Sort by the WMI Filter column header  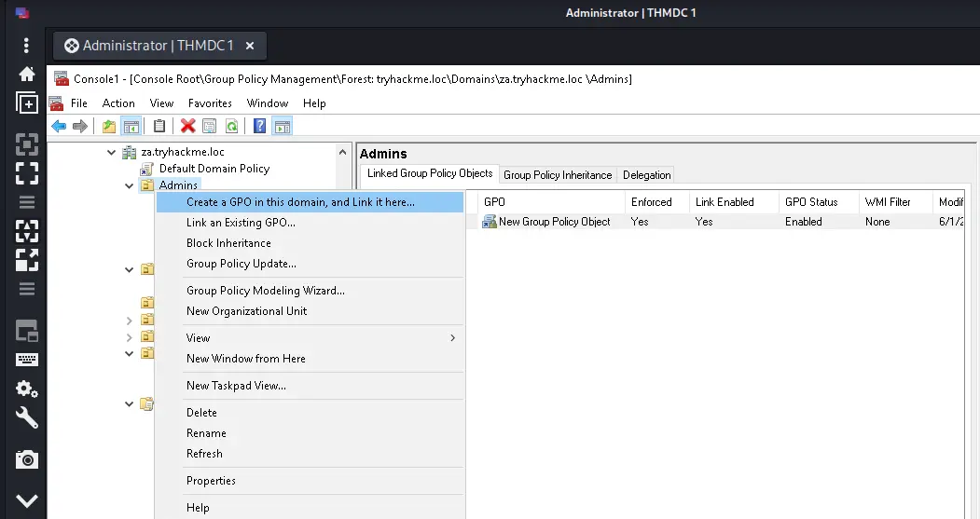[896, 202]
